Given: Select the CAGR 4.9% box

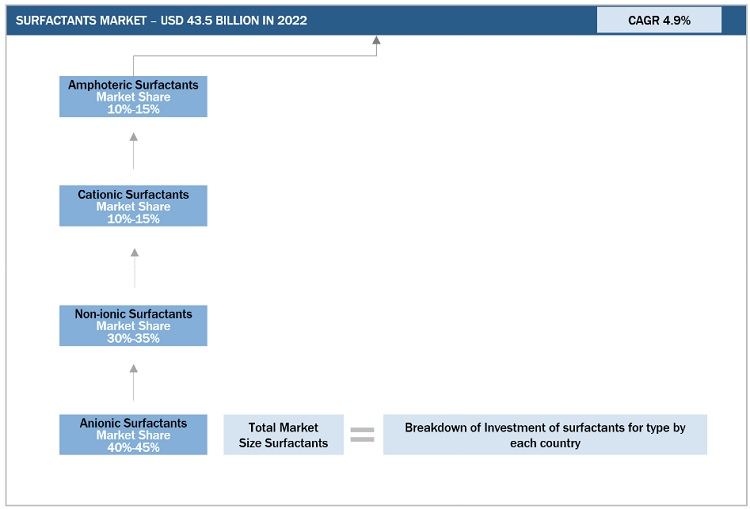Looking at the screenshot, I should point(659,20).
